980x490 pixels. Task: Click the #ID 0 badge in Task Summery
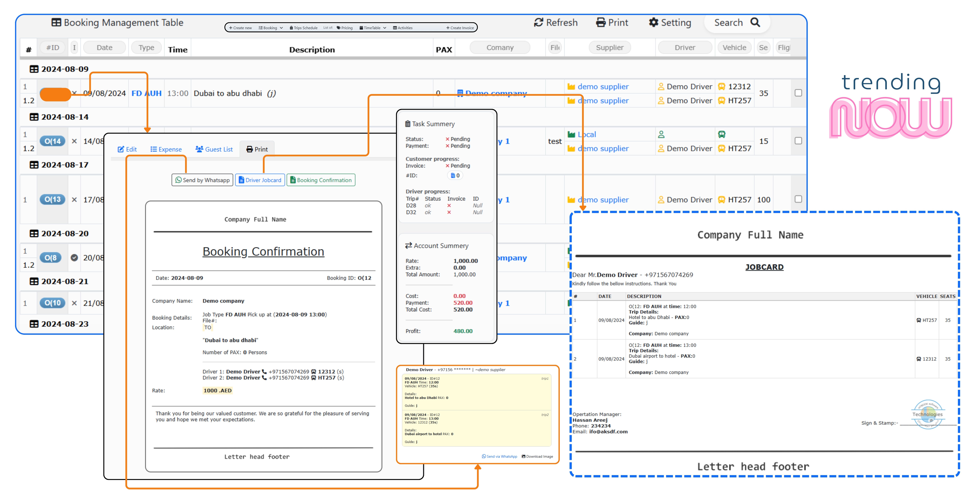[455, 175]
